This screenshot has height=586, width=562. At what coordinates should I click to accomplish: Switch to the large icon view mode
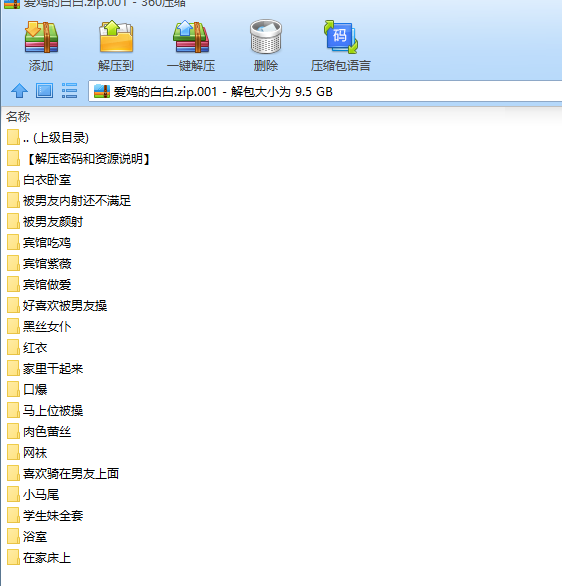pyautogui.click(x=44, y=91)
